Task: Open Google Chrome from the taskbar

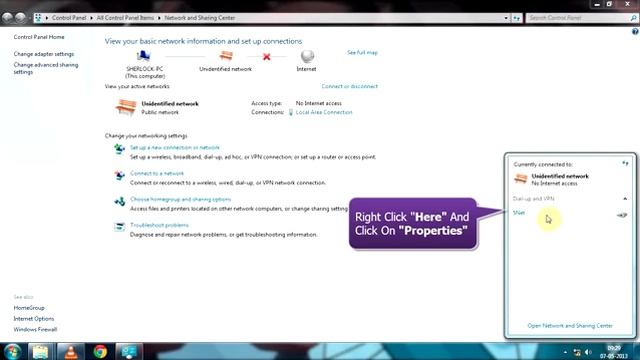Action: coord(100,351)
